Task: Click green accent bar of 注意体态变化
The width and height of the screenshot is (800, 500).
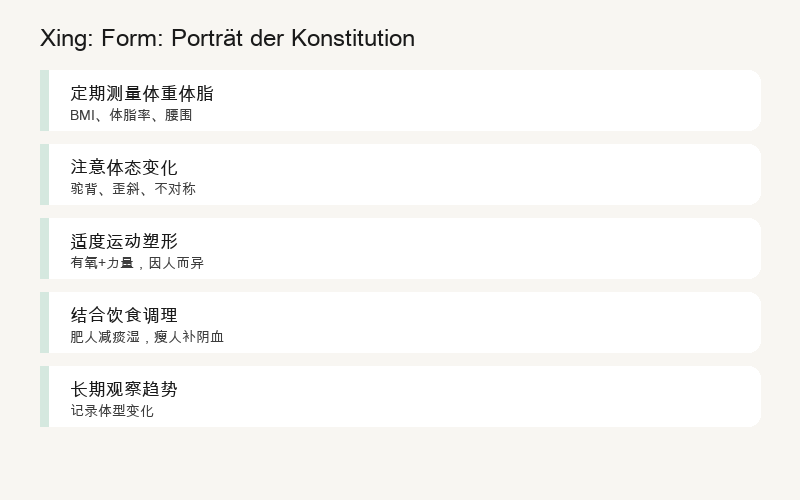Action: [44, 174]
